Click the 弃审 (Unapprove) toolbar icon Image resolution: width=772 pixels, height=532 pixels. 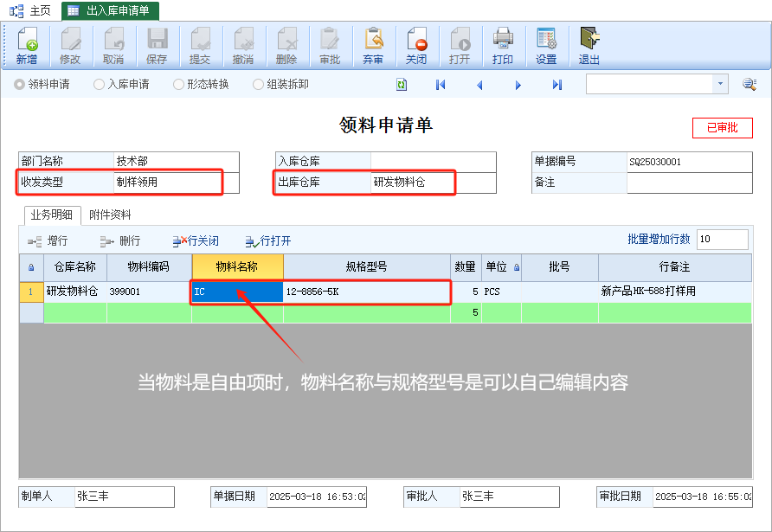(x=373, y=46)
